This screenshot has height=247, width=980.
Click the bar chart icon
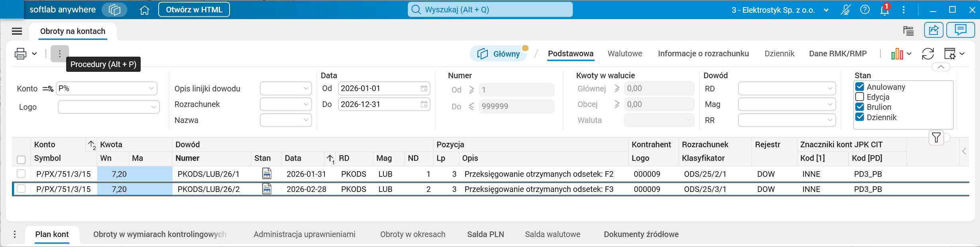click(x=897, y=53)
